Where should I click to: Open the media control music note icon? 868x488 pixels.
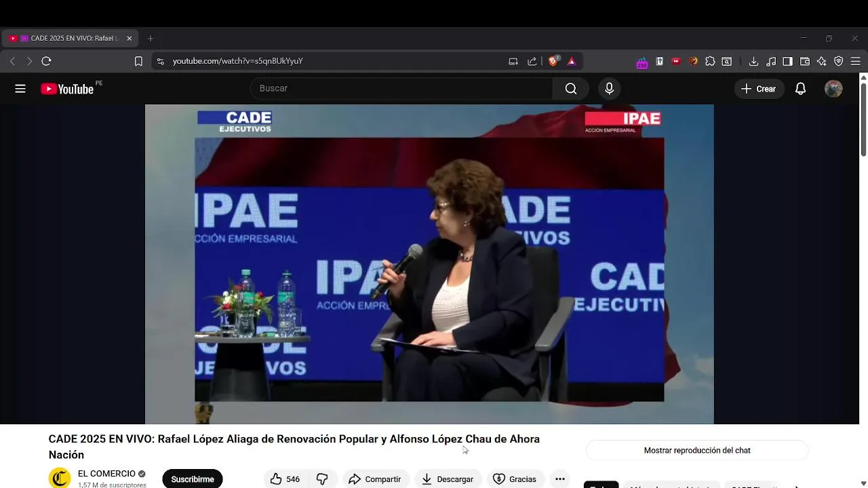click(x=771, y=61)
